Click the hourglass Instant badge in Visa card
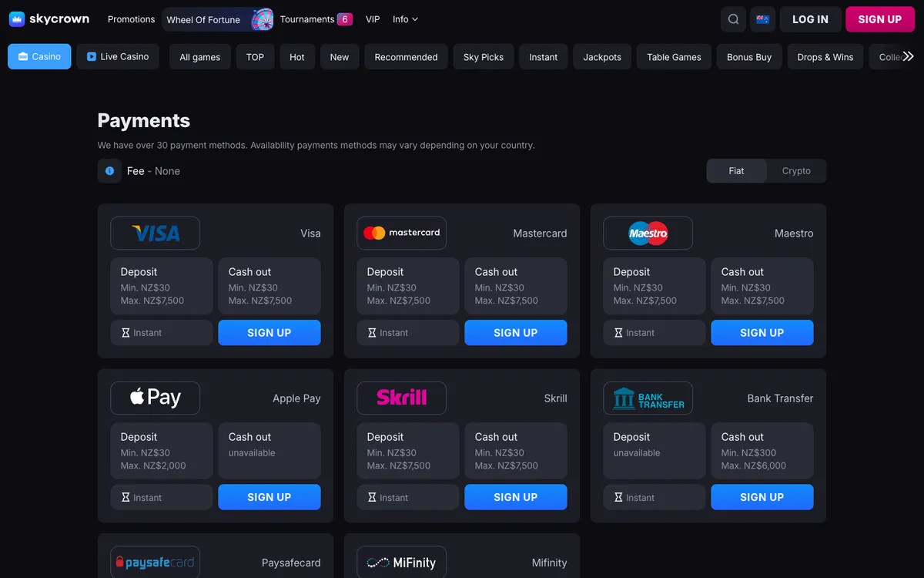The width and height of the screenshot is (924, 578). [x=162, y=333]
